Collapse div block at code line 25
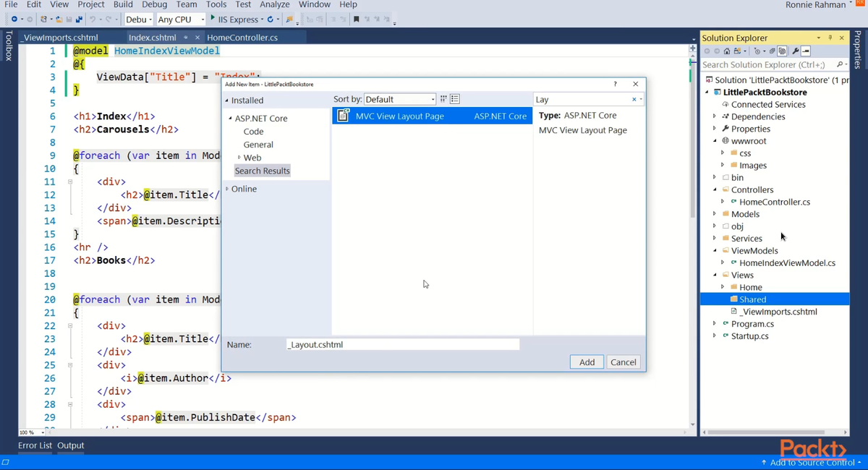 70,365
